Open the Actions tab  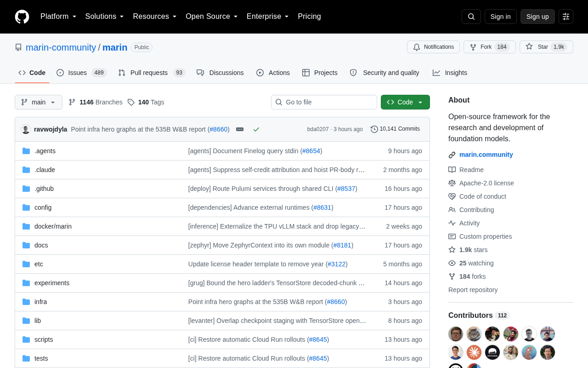point(273,73)
